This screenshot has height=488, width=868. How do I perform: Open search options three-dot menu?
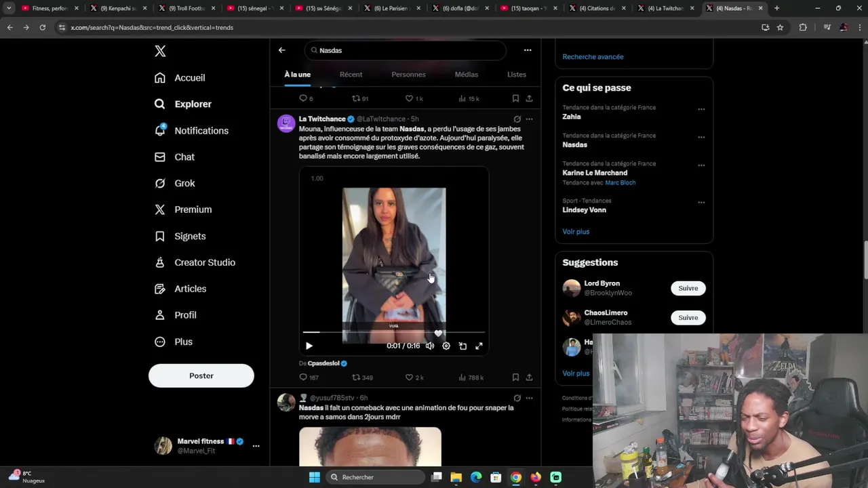pos(528,50)
